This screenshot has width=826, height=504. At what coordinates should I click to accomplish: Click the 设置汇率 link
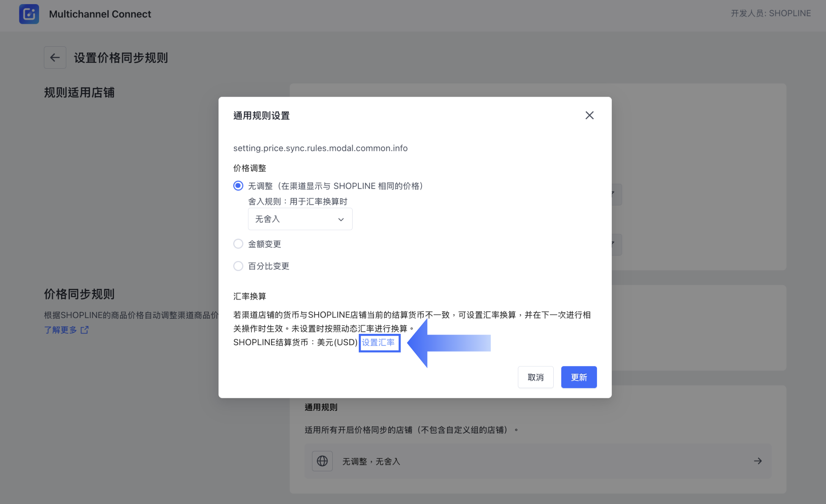point(378,343)
